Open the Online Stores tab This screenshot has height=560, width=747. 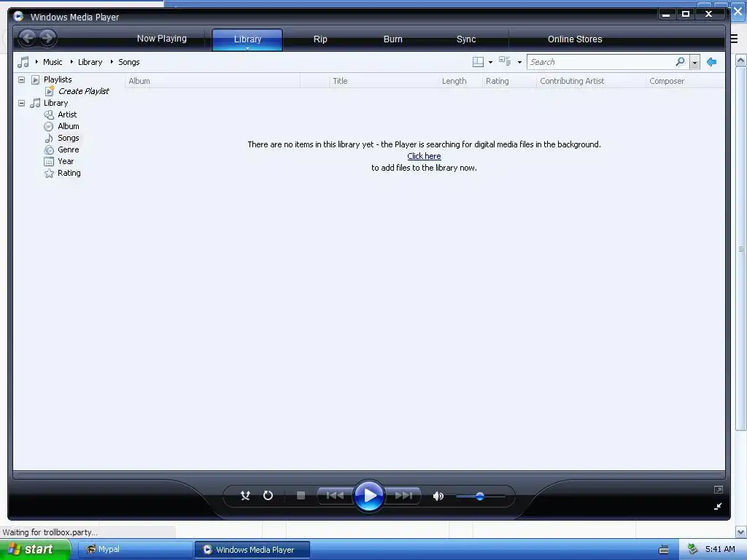(x=575, y=39)
